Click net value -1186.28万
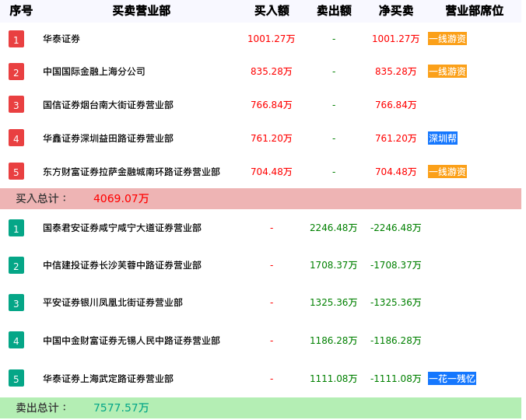 pyautogui.click(x=395, y=341)
